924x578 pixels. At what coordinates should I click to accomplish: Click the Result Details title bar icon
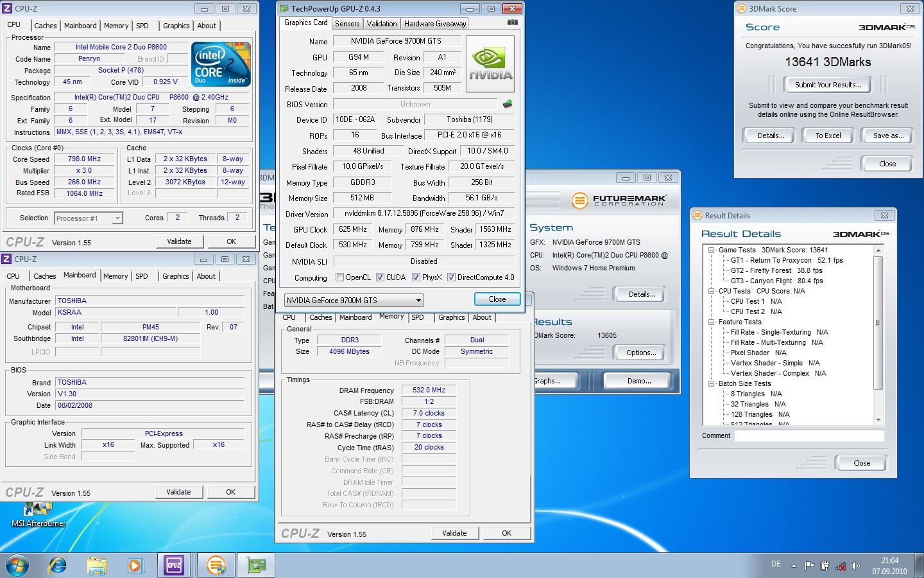698,216
